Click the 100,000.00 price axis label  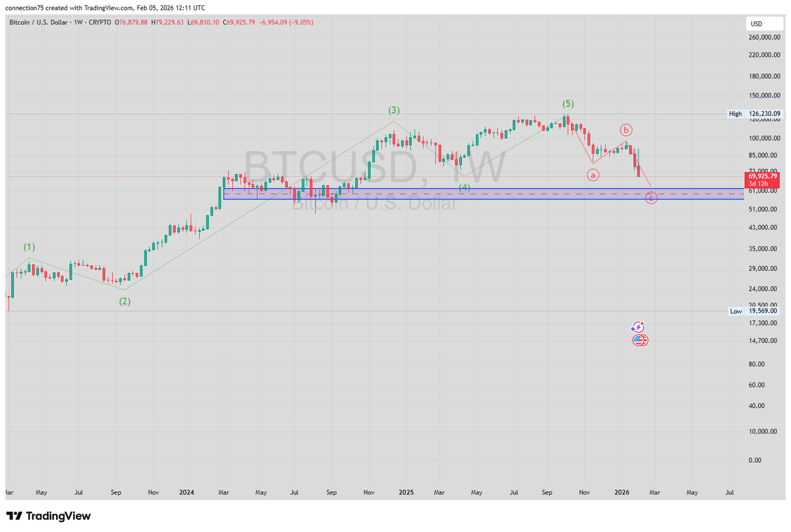pyautogui.click(x=765, y=138)
